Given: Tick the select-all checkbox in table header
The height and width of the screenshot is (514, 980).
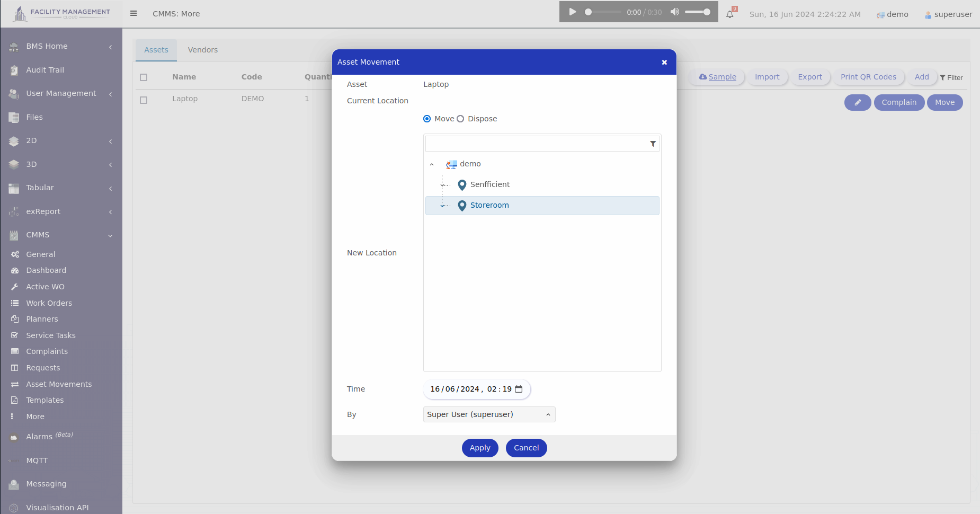Looking at the screenshot, I should [144, 77].
